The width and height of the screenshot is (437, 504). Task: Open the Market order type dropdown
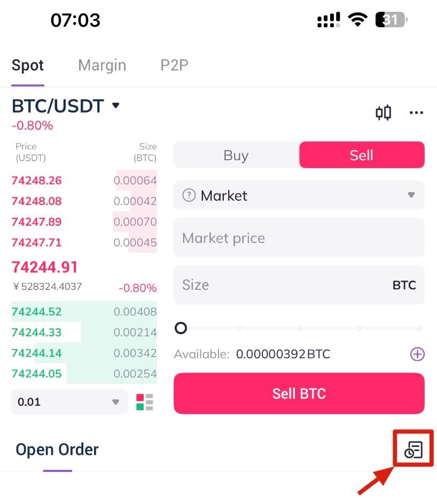coord(299,195)
